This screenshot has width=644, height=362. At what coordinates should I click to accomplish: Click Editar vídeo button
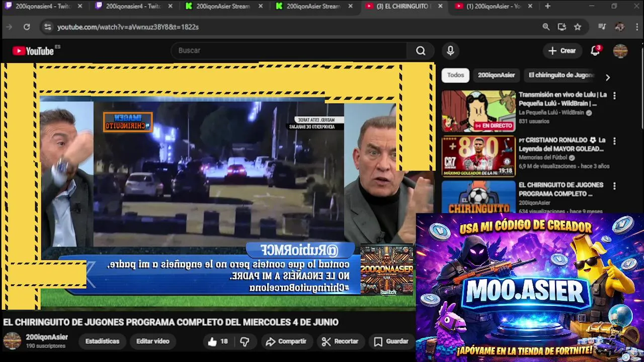[x=153, y=341]
